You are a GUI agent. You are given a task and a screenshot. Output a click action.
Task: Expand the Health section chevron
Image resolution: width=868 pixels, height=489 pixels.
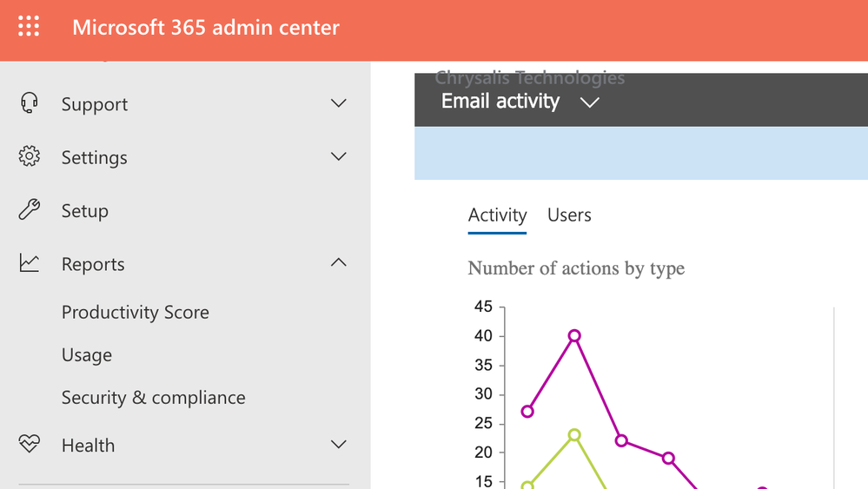tap(339, 445)
